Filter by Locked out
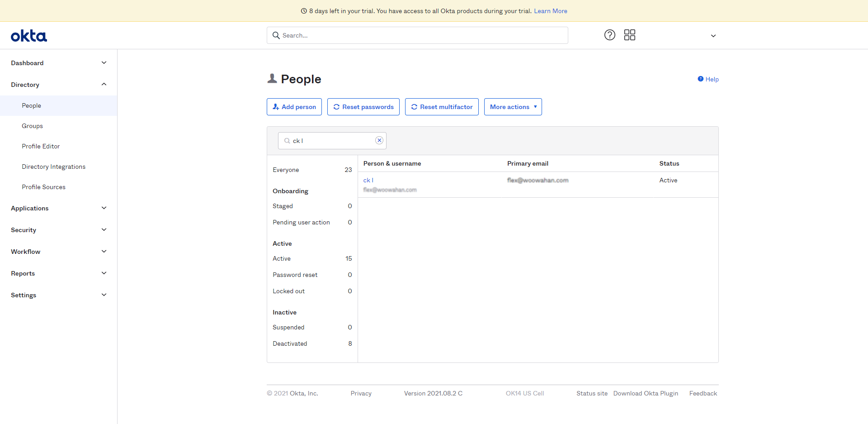 pos(312,291)
